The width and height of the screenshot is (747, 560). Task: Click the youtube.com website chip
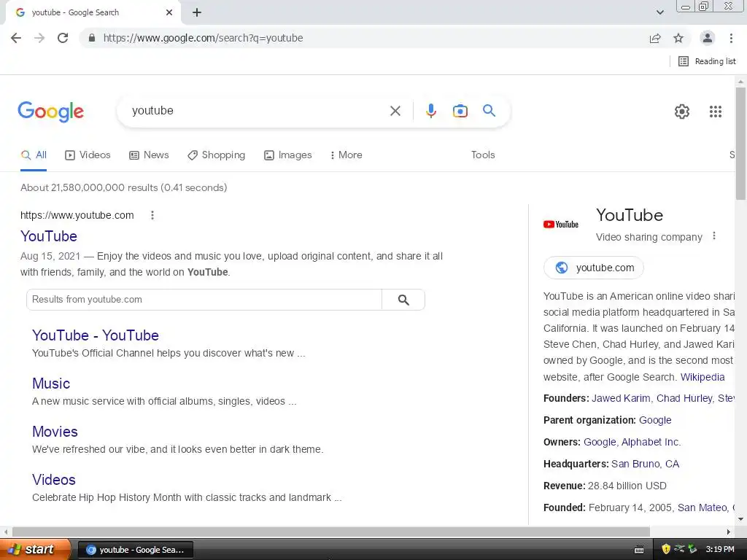594,268
